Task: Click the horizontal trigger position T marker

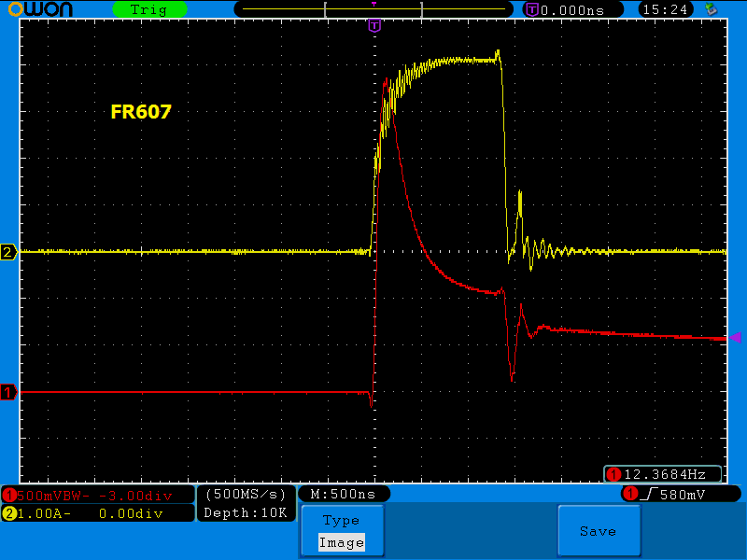Action: [374, 25]
